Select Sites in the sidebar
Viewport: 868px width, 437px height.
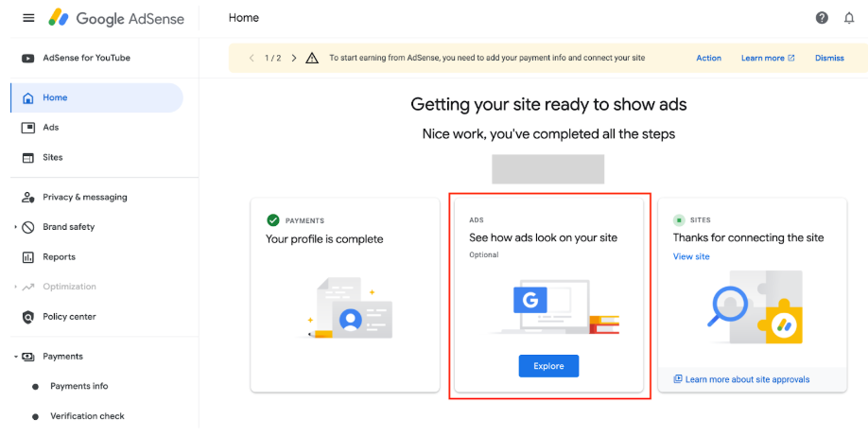tap(52, 158)
